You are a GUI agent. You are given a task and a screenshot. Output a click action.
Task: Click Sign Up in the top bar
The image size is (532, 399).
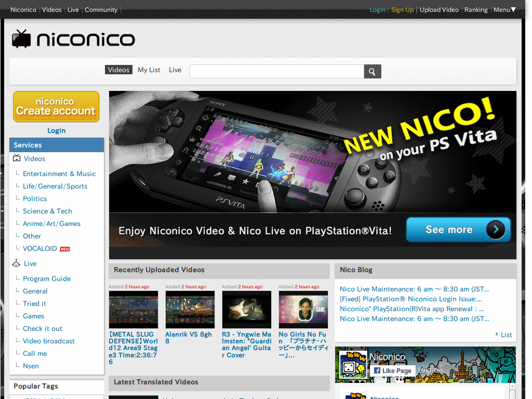(403, 10)
